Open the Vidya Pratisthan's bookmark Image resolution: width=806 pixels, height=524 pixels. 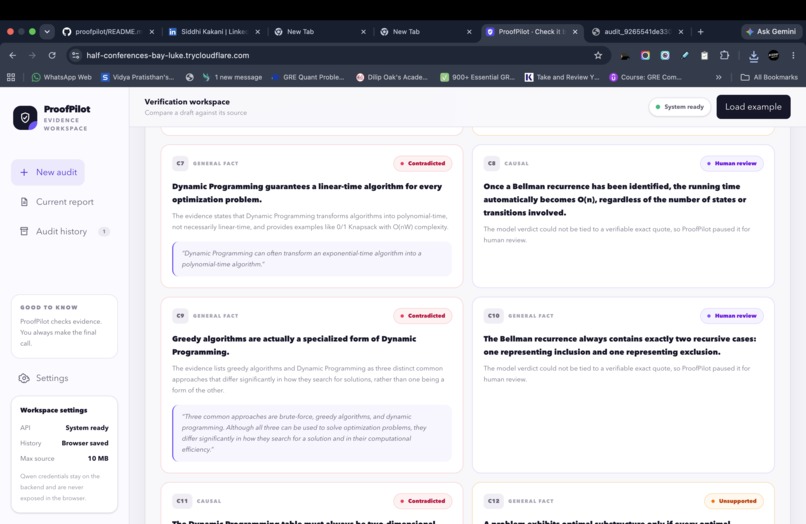(137, 78)
